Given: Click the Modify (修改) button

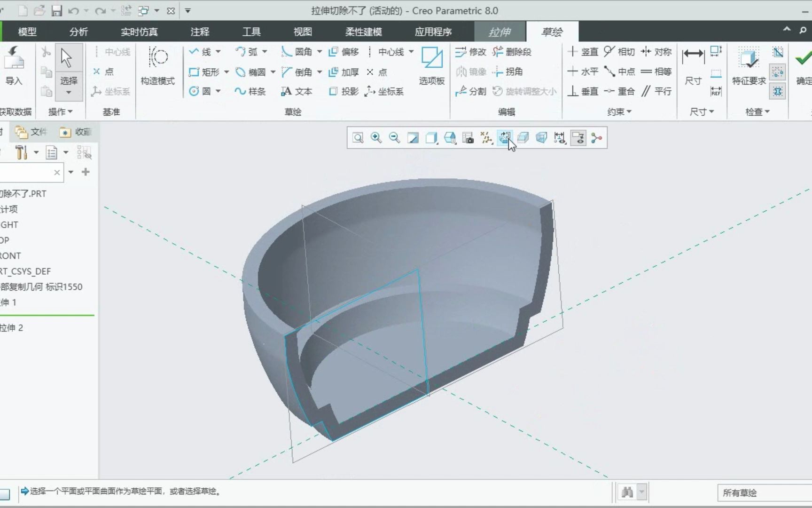Looking at the screenshot, I should coord(471,52).
